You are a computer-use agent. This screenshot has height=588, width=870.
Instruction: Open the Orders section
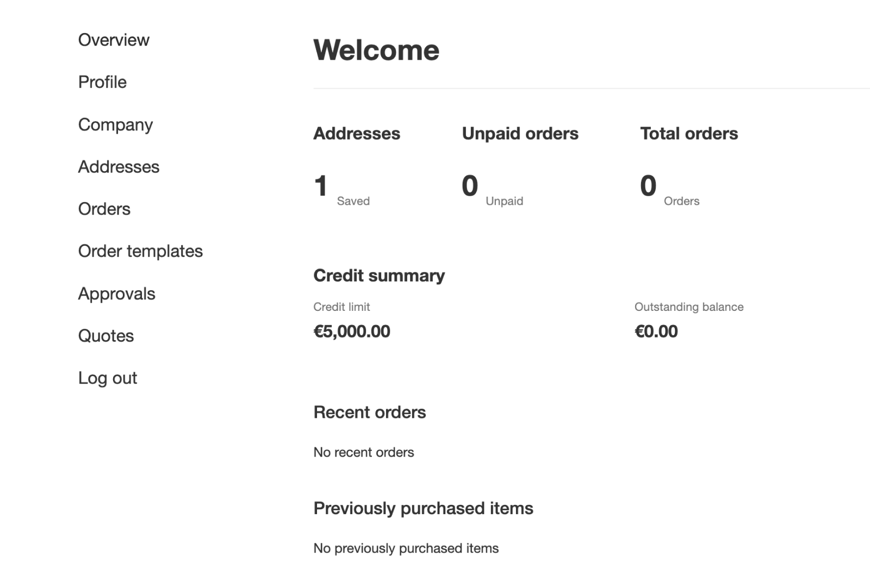[x=104, y=209]
